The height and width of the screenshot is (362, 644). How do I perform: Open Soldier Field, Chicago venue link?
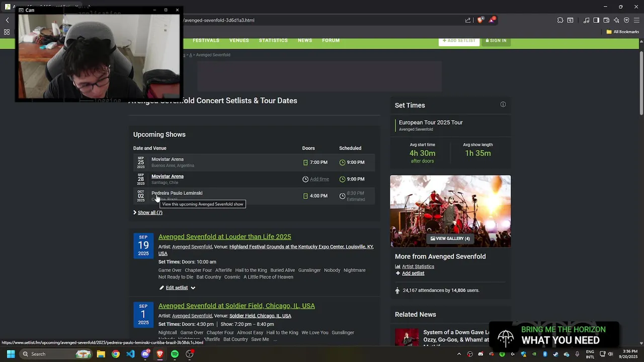(260, 316)
